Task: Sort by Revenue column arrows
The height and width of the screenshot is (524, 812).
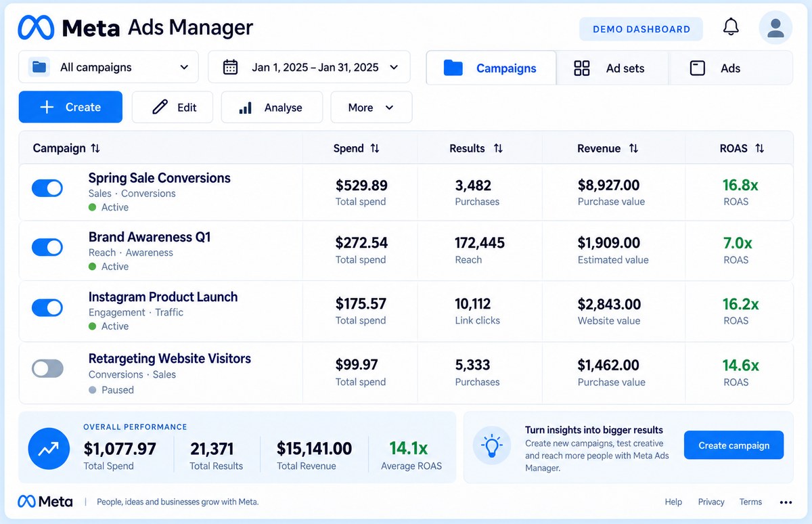Action: (x=633, y=148)
